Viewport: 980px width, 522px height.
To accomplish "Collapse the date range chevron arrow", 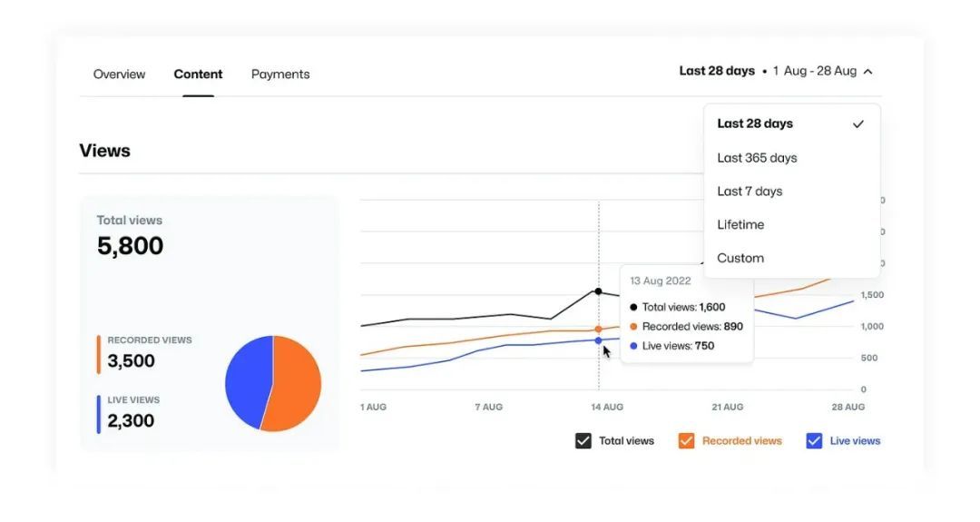I will click(x=868, y=72).
